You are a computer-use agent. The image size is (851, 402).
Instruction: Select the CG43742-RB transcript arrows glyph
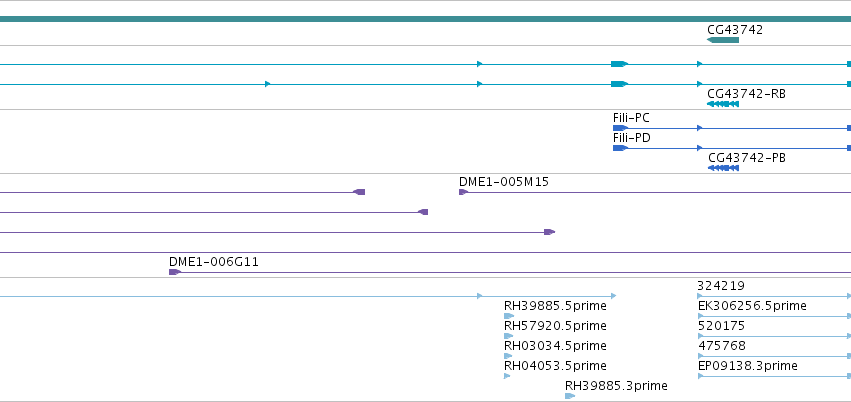point(723,104)
